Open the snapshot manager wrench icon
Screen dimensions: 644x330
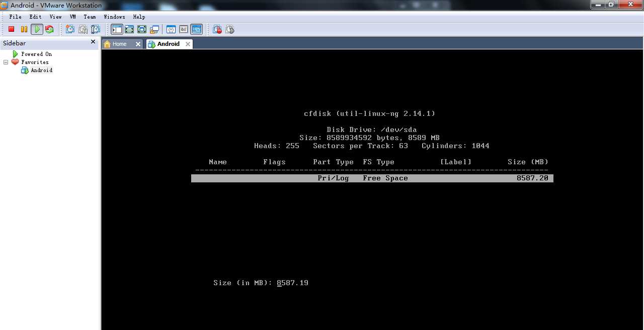click(x=95, y=29)
